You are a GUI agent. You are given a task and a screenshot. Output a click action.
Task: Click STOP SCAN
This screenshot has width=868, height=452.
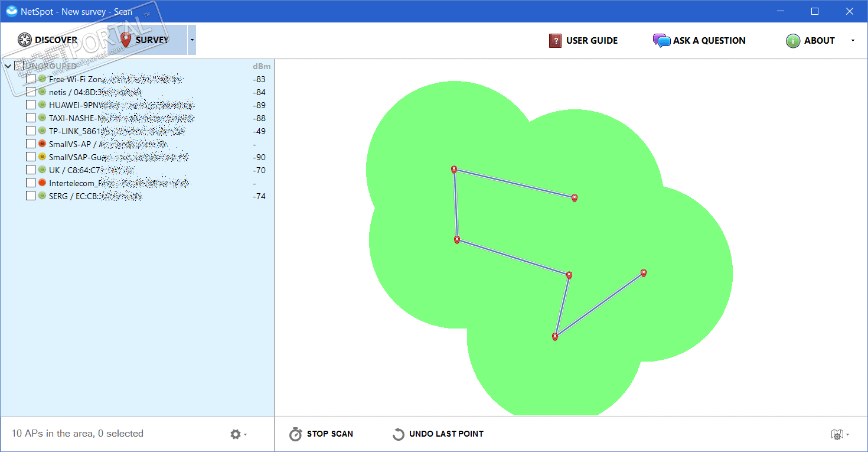[x=321, y=434]
